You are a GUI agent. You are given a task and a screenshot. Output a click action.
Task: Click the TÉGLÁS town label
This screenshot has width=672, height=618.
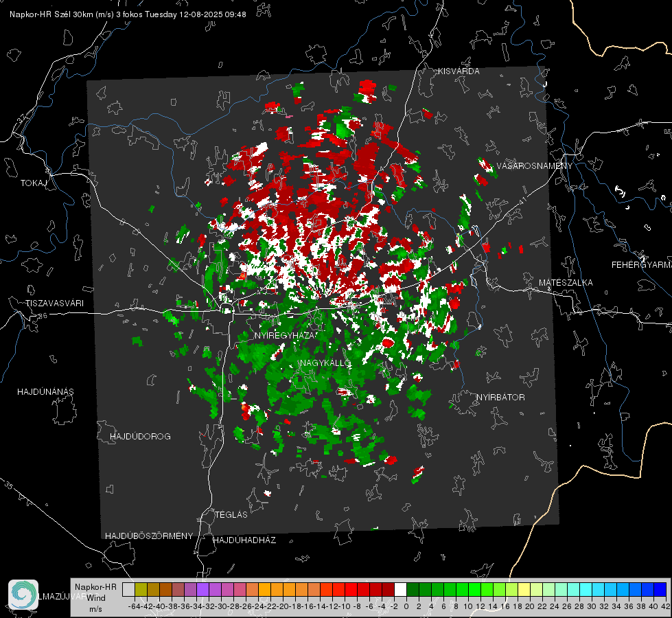click(231, 515)
